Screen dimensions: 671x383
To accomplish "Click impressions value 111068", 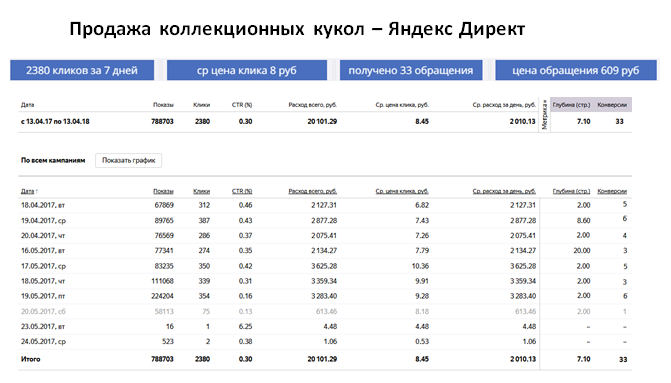I will (162, 281).
